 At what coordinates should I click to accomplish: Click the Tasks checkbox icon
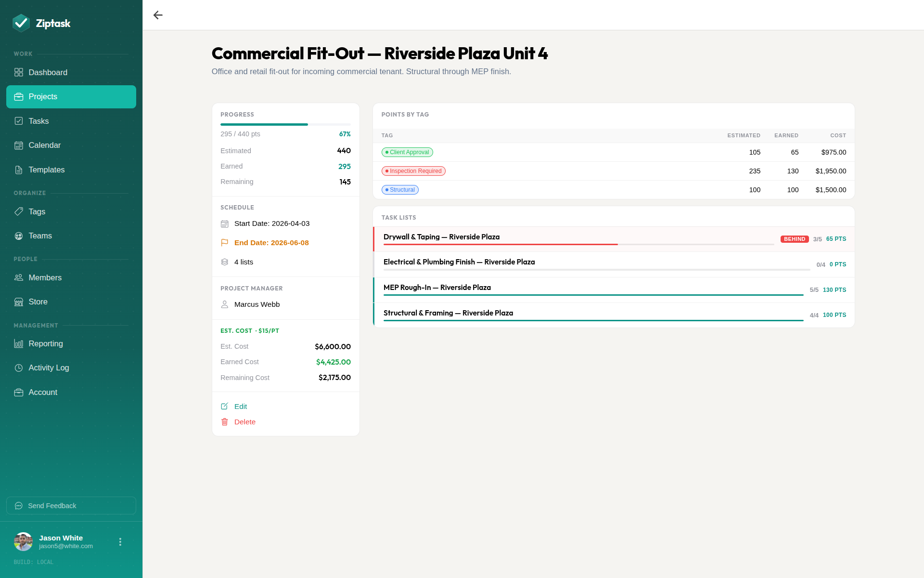point(19,121)
